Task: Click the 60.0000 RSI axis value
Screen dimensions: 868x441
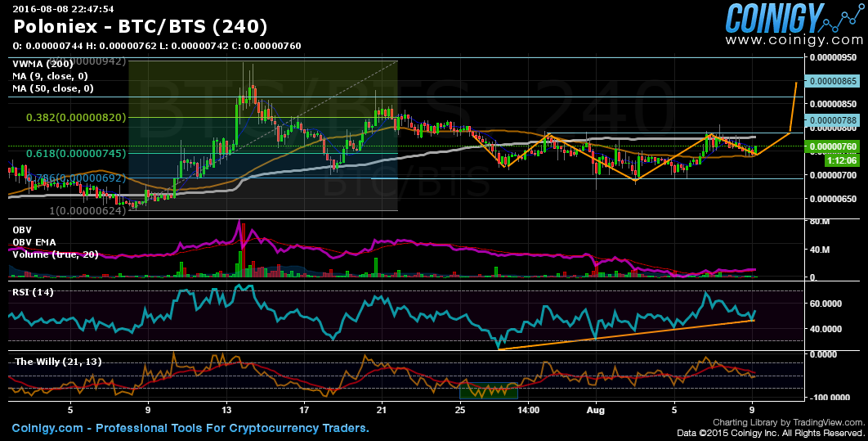Action: (x=826, y=304)
